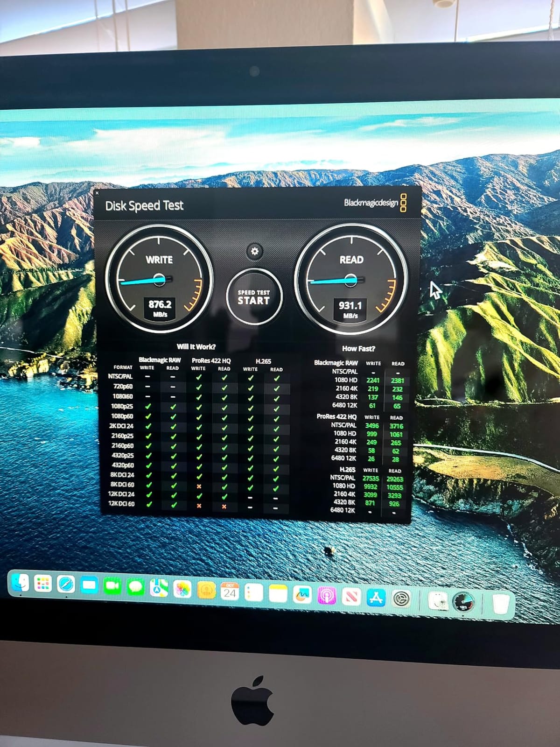Open the Trash in the Dock
Screen dimensions: 560x747
[x=501, y=604]
